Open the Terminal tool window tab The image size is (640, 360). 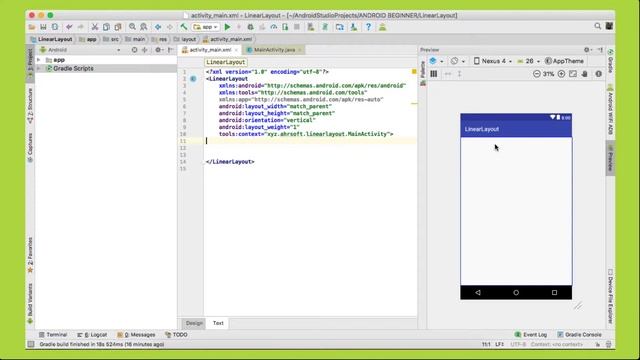coord(53,334)
